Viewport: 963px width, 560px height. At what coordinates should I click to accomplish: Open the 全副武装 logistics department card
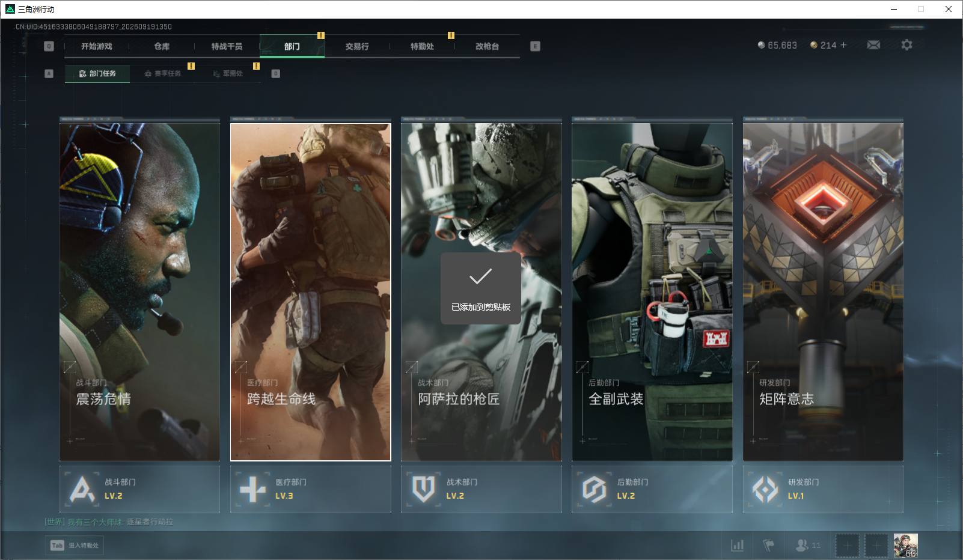pyautogui.click(x=652, y=292)
